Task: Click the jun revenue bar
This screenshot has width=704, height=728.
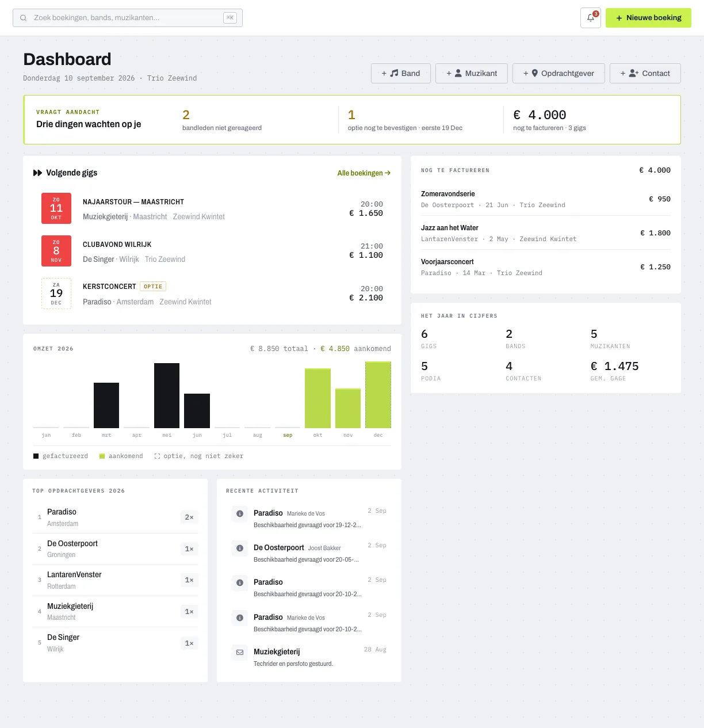Action: [197, 411]
